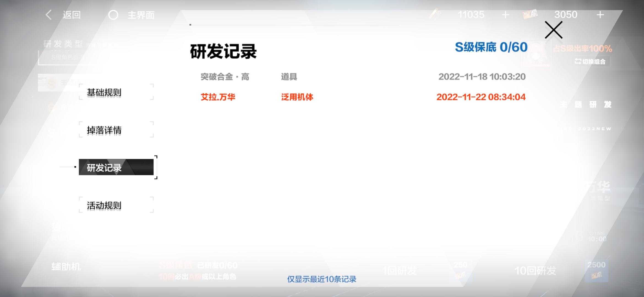Click the S级保底 0/60 counter
Viewport: 644px width, 297px height.
coord(491,47)
